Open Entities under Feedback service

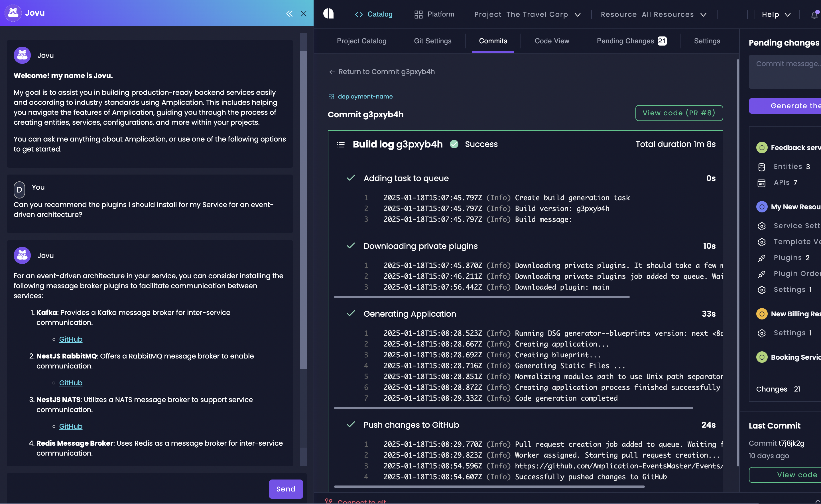tap(788, 167)
